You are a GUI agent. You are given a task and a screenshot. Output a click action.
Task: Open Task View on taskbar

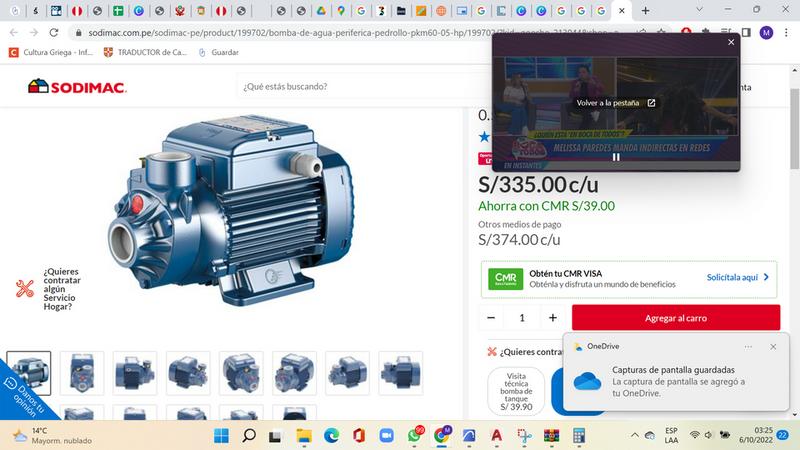[276, 436]
